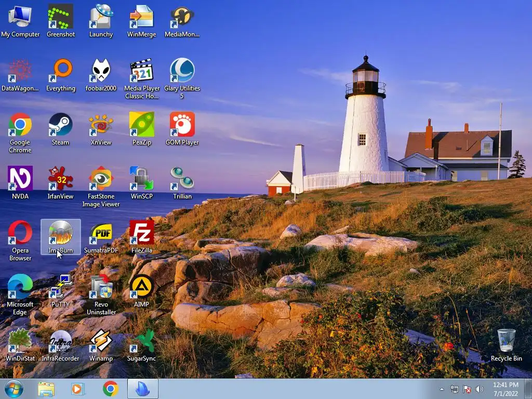Click the SumatraPDF desktop icon
The height and width of the screenshot is (399, 532).
[x=101, y=237]
